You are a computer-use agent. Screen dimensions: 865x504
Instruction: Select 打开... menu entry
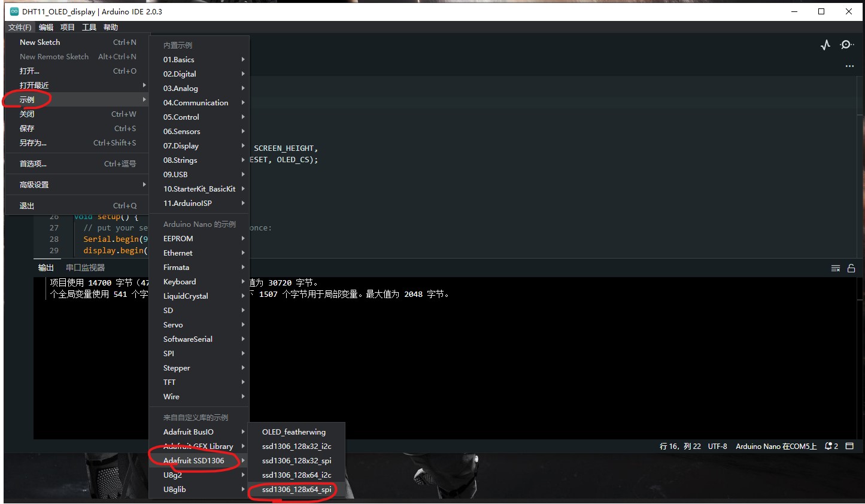(x=77, y=71)
